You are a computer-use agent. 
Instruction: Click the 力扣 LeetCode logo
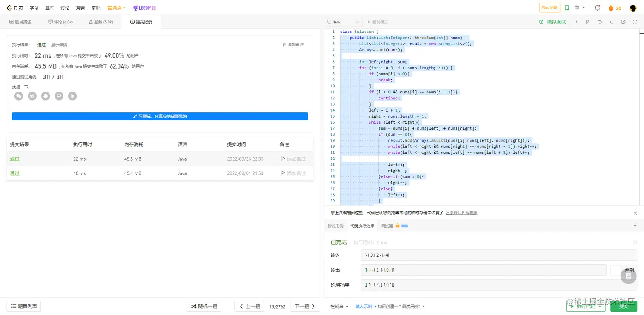coord(15,8)
